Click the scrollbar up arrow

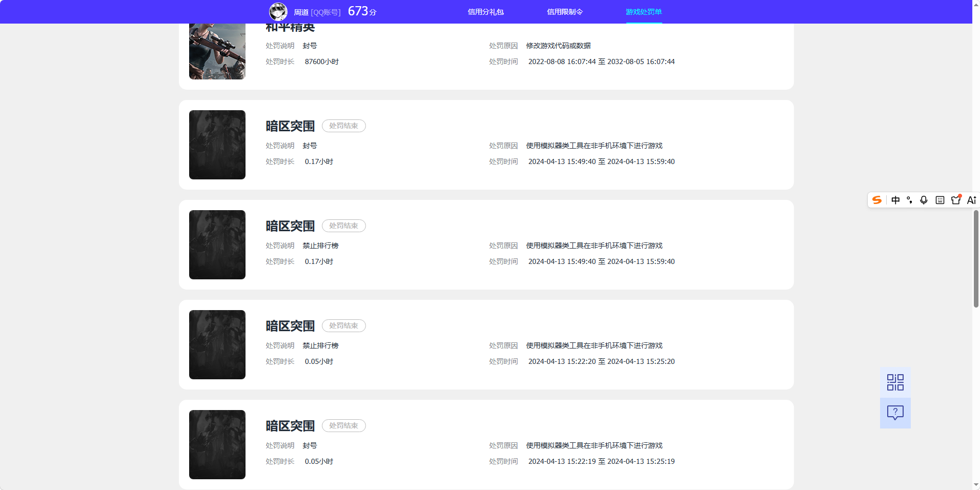point(976,4)
